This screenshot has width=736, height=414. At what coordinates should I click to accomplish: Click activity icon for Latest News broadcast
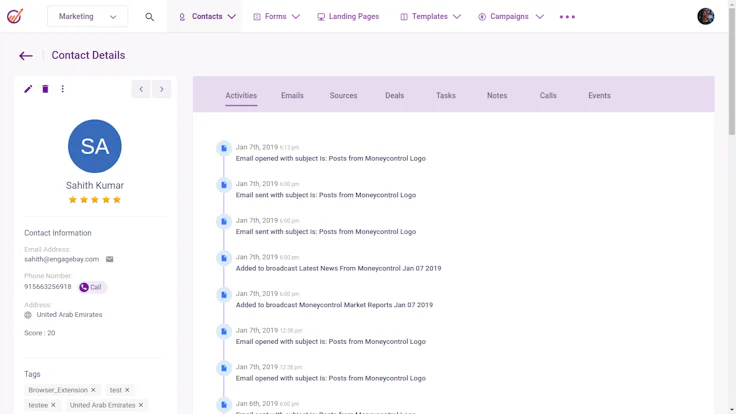[x=224, y=258]
